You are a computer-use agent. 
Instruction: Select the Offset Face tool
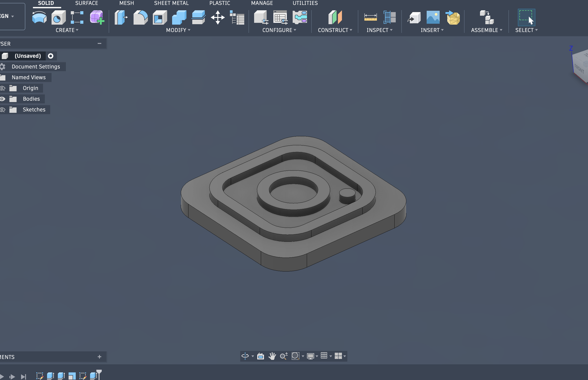[198, 17]
